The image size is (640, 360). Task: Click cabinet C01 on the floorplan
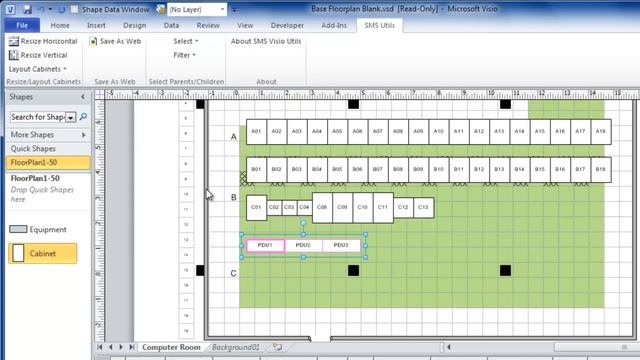coord(256,207)
